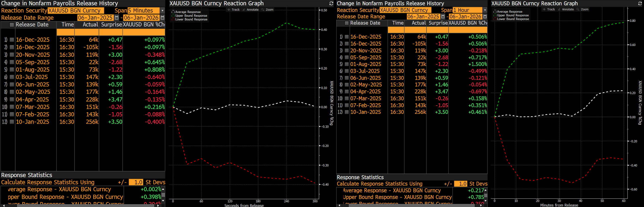Tick checkbox for 20-Nov-2025 in left table

coord(12,55)
